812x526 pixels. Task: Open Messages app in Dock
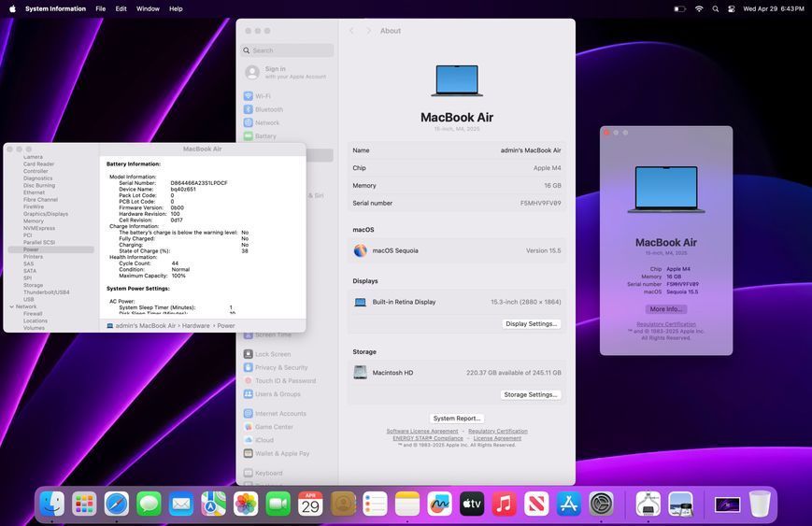tap(150, 504)
